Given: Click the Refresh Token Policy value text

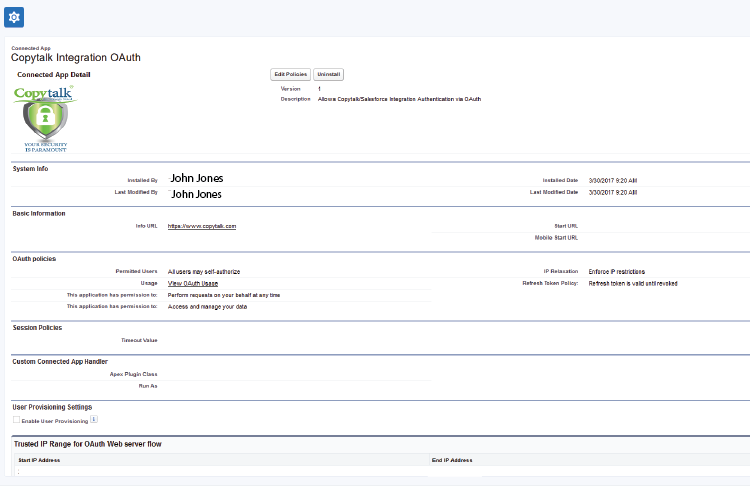Looking at the screenshot, I should click(x=633, y=283).
